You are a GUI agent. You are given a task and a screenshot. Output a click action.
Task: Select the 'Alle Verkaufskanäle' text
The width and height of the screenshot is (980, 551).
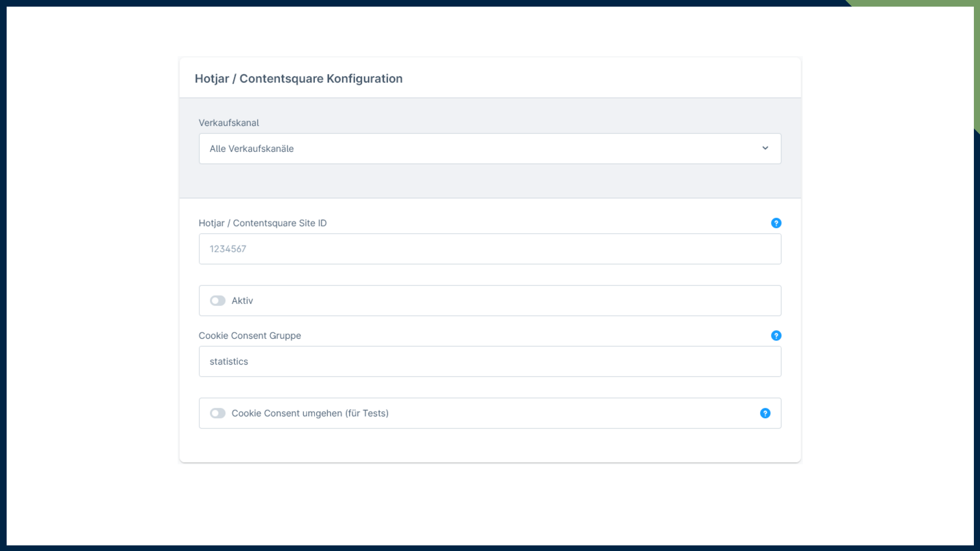pos(252,148)
